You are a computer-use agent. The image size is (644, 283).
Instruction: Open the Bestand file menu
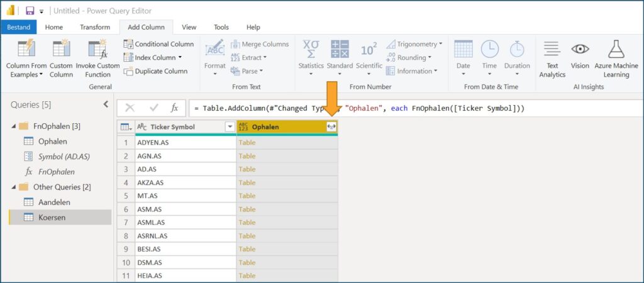tap(19, 27)
